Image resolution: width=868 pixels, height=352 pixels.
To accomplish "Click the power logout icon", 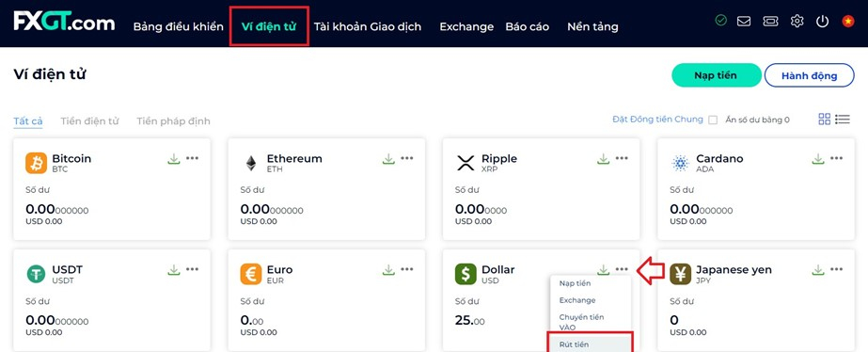I will (x=822, y=21).
